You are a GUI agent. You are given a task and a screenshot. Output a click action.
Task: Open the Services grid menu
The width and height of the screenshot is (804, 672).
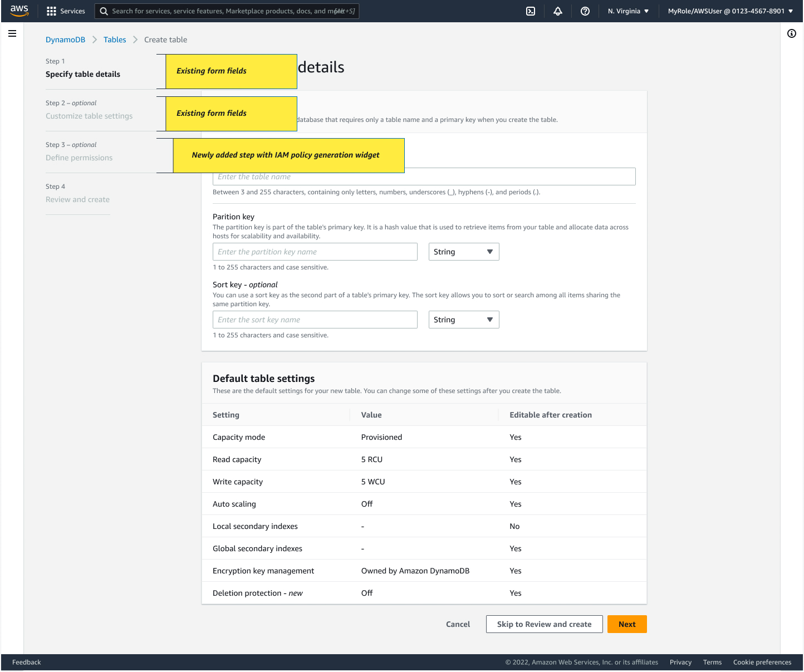(66, 11)
